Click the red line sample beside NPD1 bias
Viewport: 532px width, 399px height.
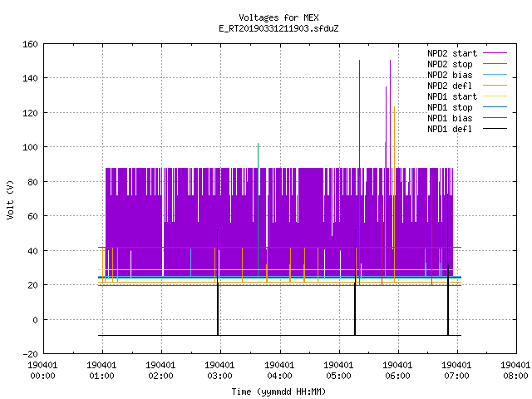point(495,118)
